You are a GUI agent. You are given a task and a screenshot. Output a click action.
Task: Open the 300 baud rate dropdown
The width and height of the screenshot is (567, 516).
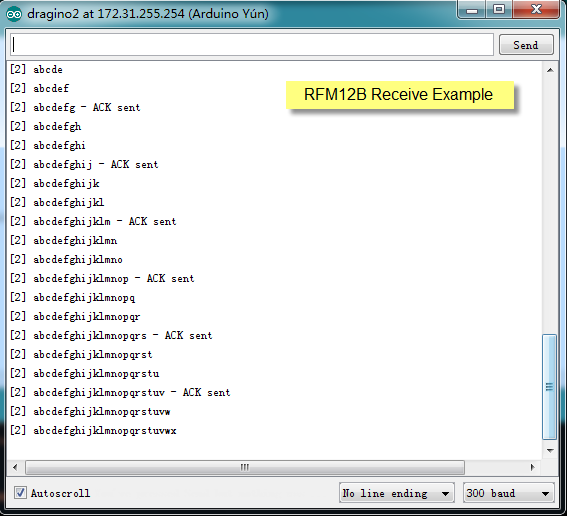point(508,492)
